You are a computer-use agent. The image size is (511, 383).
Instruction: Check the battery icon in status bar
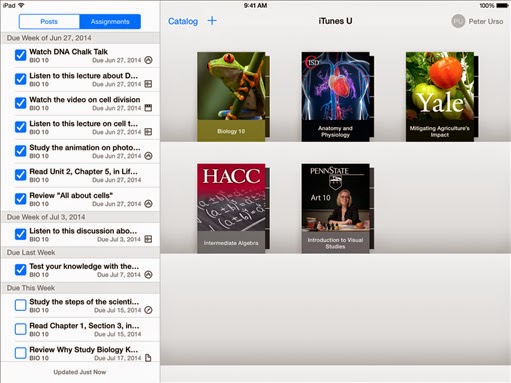[502, 5]
